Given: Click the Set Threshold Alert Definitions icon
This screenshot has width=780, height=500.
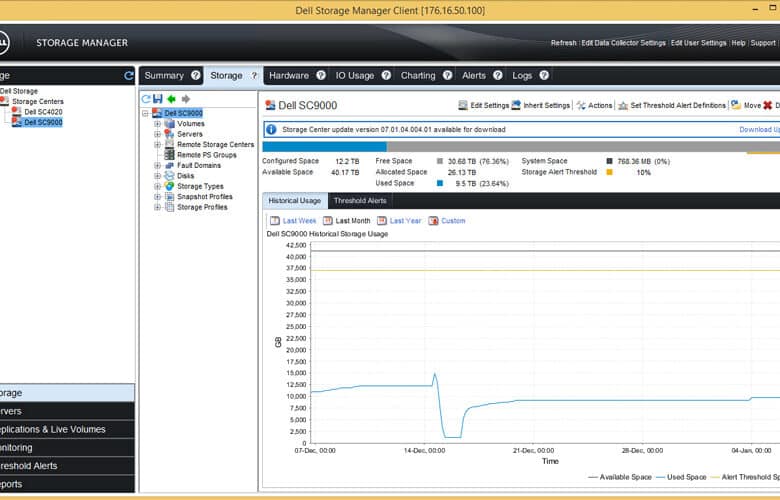Looking at the screenshot, I should click(623, 105).
